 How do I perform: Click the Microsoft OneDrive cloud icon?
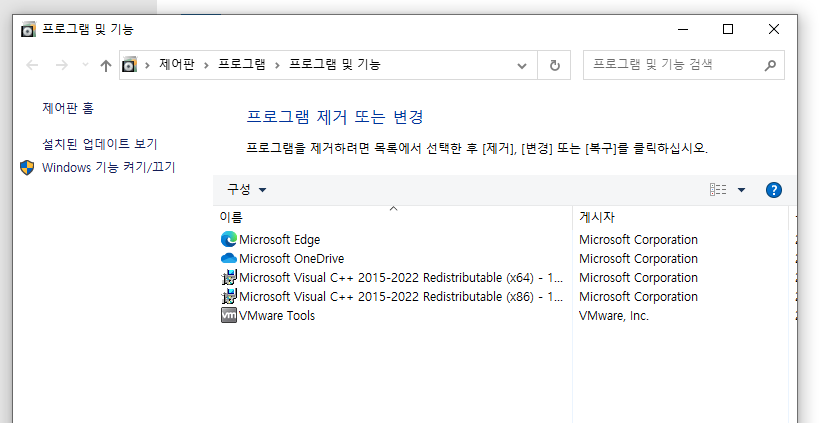[x=229, y=258]
